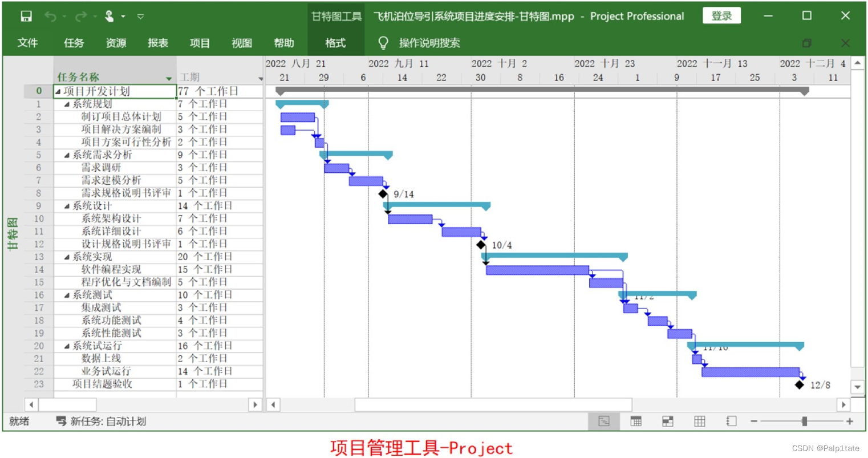Switch to the 任务 ribbon tab

pyautogui.click(x=74, y=43)
